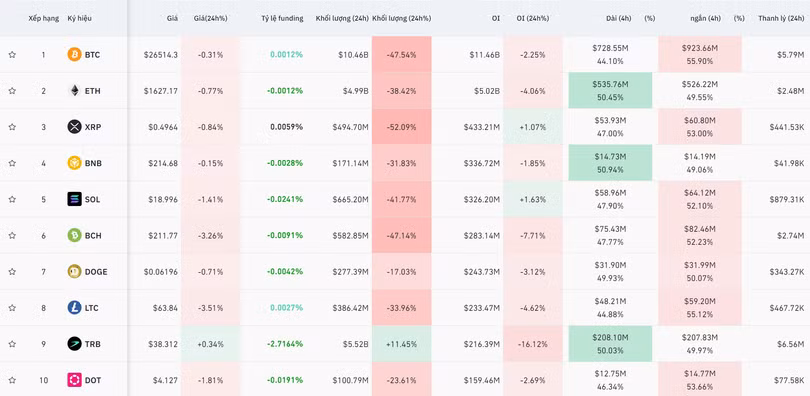The height and width of the screenshot is (396, 810).
Task: Open the BNB symbol link
Action: click(93, 163)
